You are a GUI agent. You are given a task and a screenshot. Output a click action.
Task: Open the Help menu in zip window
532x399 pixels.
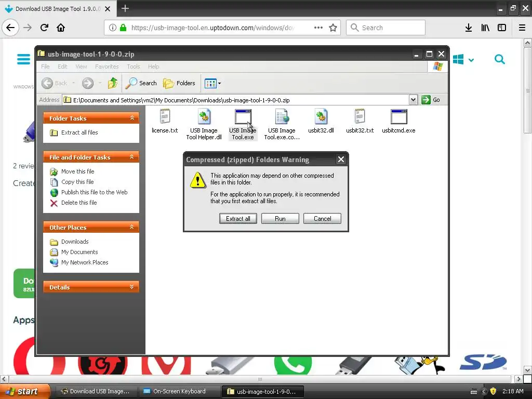click(x=153, y=66)
